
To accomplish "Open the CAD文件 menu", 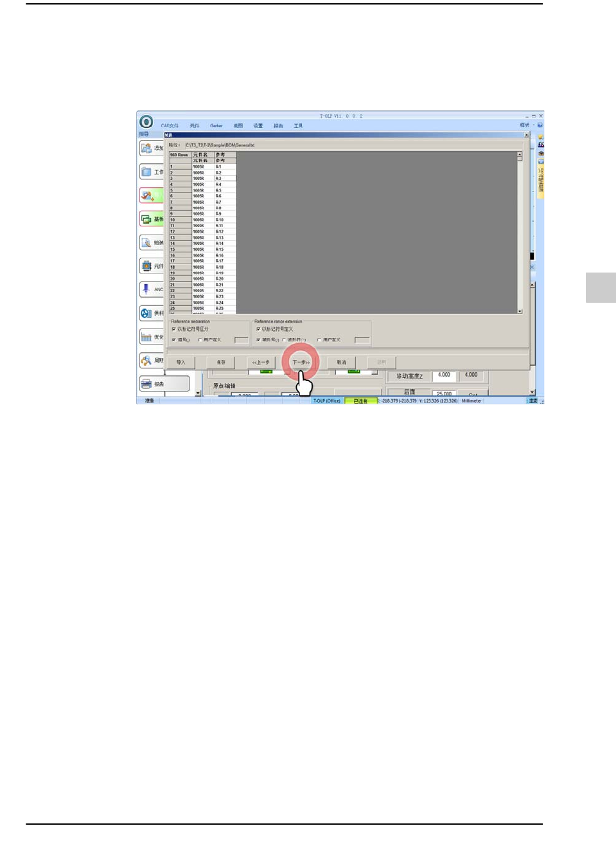I will pyautogui.click(x=170, y=126).
